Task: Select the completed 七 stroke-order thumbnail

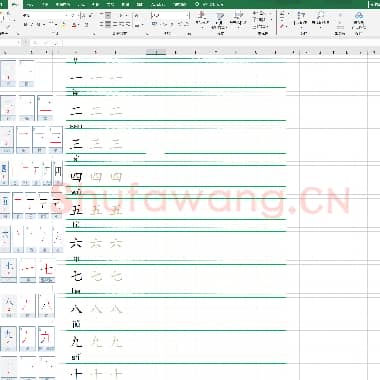Action: (47, 271)
